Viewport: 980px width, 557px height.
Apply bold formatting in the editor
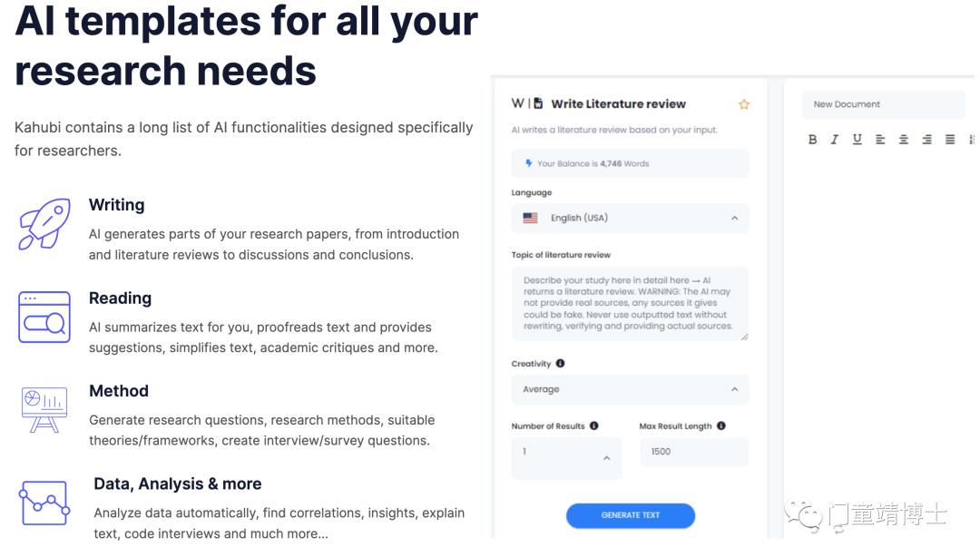pos(812,140)
